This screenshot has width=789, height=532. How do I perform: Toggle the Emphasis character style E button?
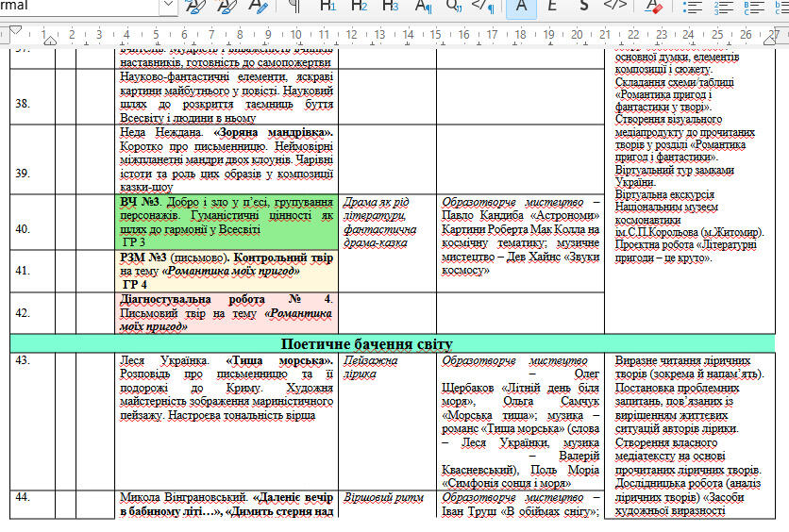click(x=552, y=6)
